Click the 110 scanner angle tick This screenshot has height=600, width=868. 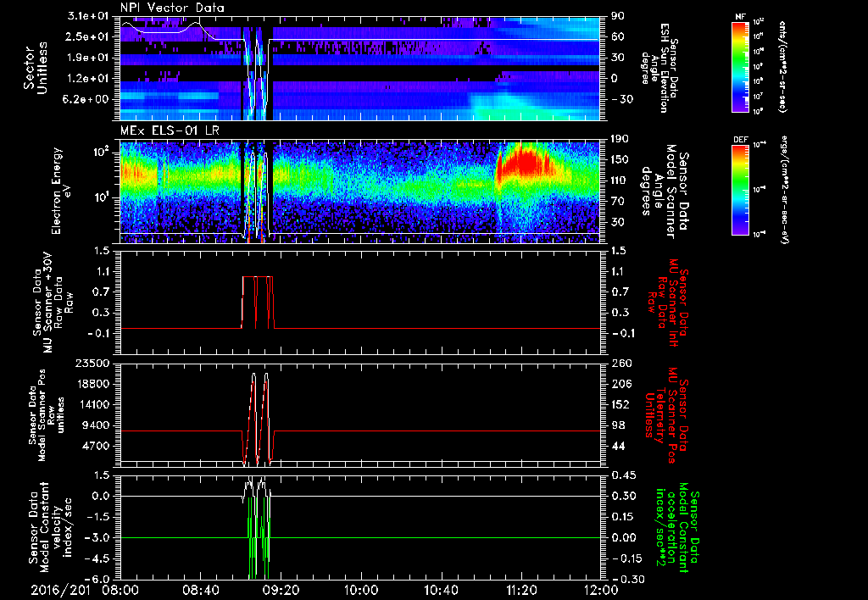pos(620,181)
